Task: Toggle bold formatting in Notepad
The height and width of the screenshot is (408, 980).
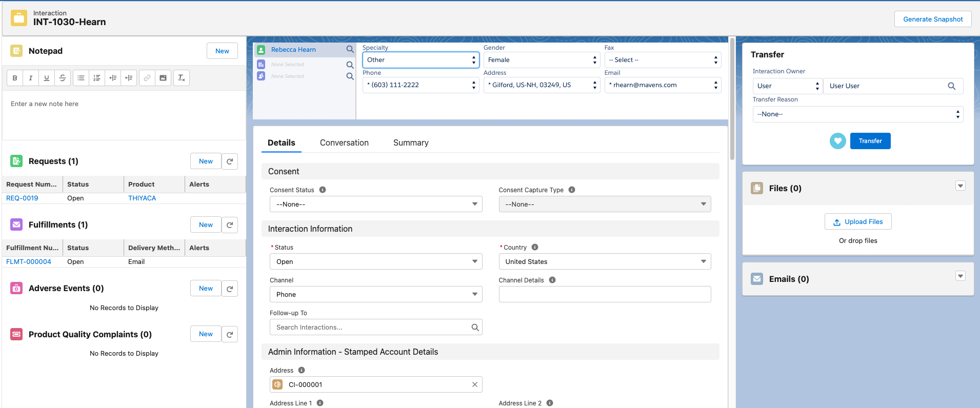Action: click(x=15, y=78)
